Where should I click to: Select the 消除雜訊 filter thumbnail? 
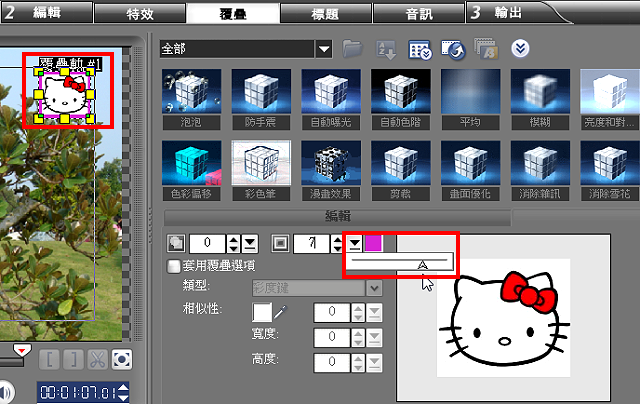[540, 163]
